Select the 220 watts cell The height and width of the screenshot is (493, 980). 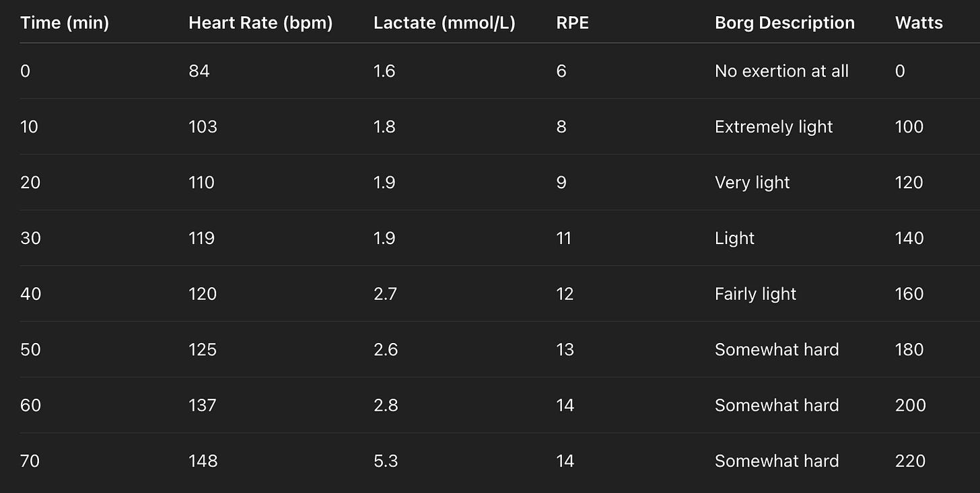coord(911,461)
